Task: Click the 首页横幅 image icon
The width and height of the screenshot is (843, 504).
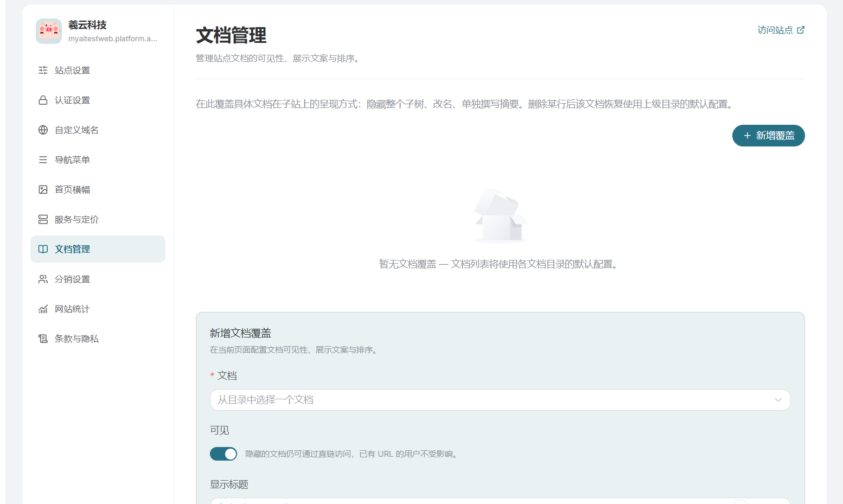Action: [43, 190]
